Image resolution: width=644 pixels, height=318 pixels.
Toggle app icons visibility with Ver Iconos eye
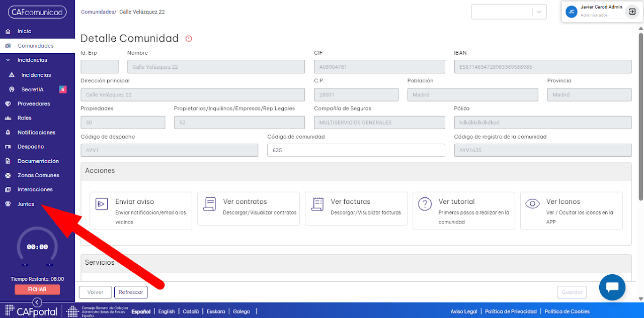(x=532, y=203)
